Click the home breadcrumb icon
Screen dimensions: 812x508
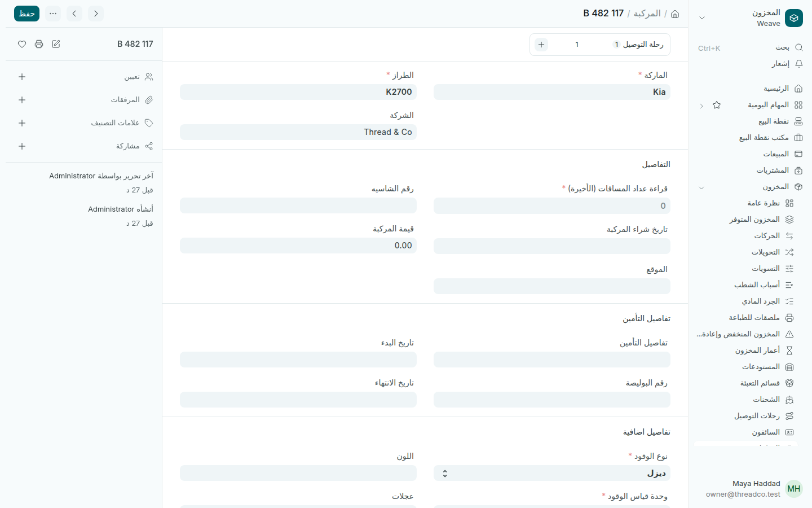(675, 14)
